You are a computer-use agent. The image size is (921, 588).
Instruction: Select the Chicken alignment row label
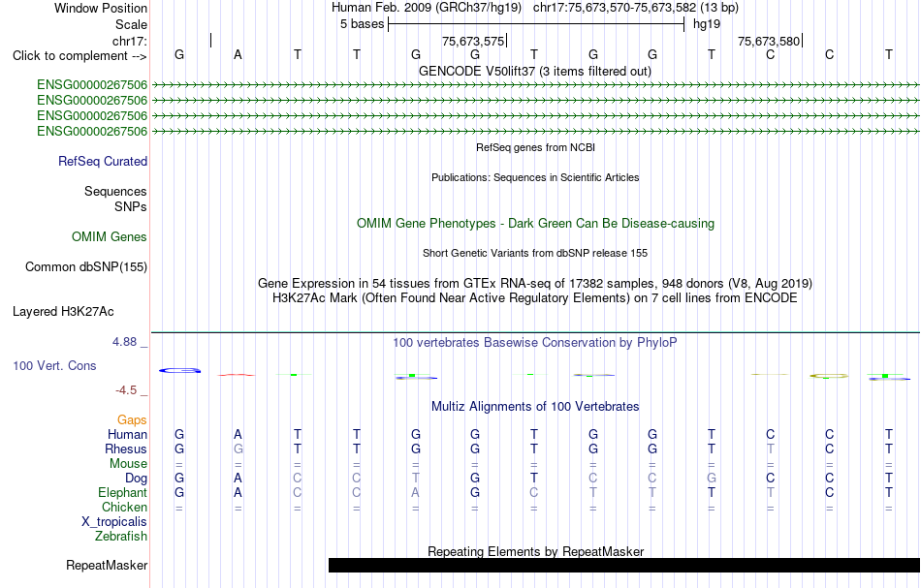(x=124, y=507)
